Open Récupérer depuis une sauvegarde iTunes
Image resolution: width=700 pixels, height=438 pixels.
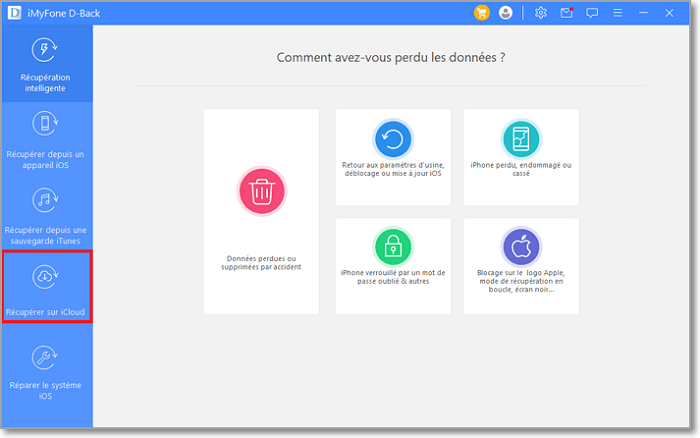click(x=46, y=212)
